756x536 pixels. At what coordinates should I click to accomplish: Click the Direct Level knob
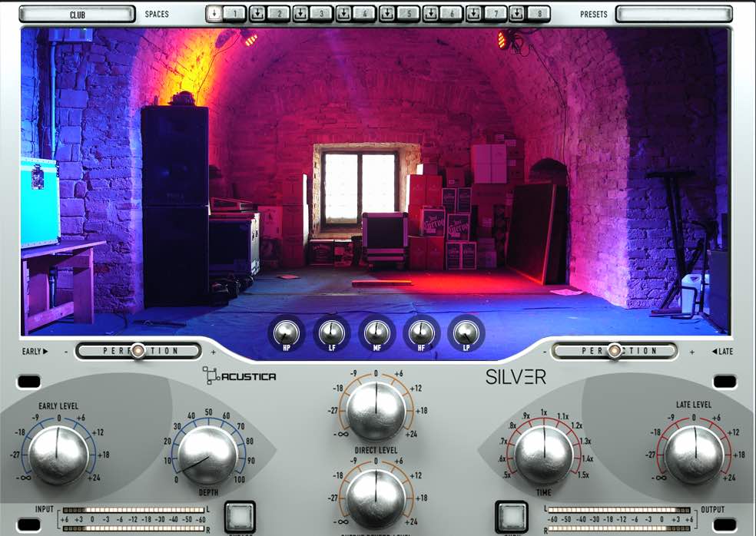(x=376, y=412)
